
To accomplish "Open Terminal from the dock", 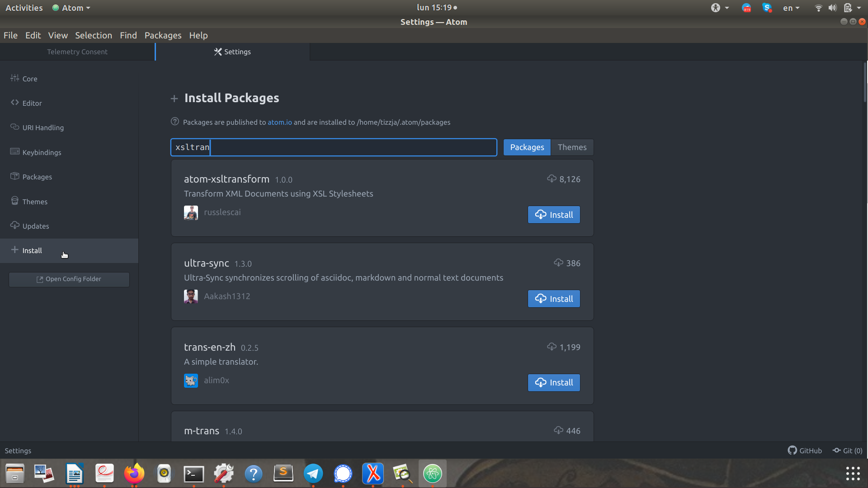I will coord(194,474).
